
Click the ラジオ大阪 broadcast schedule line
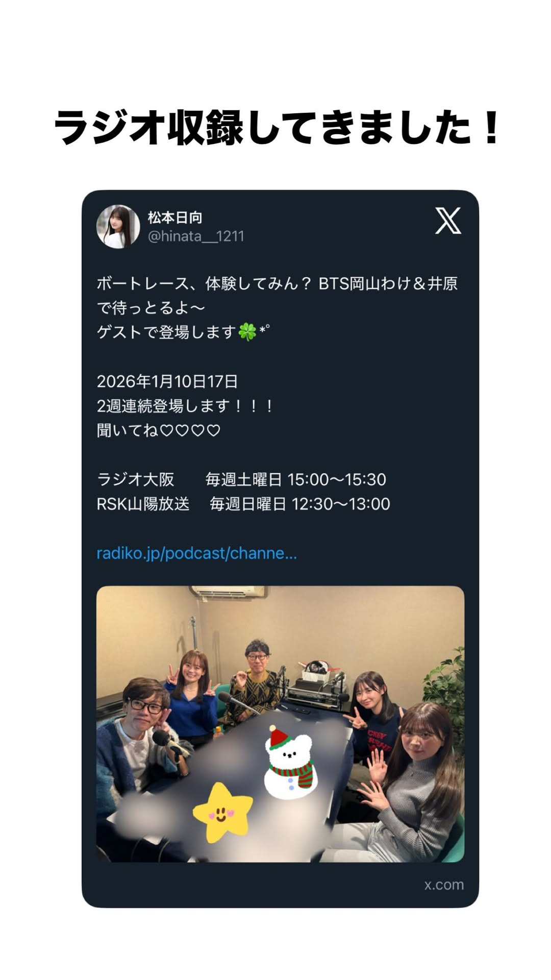point(241,479)
